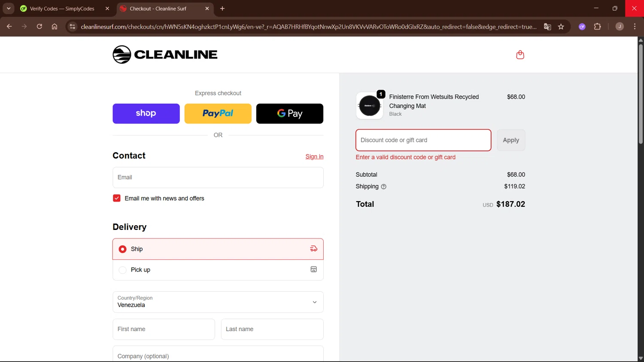Screen dimensions: 644x362
Task: Open the shopping bag cart icon
Action: [x=520, y=55]
